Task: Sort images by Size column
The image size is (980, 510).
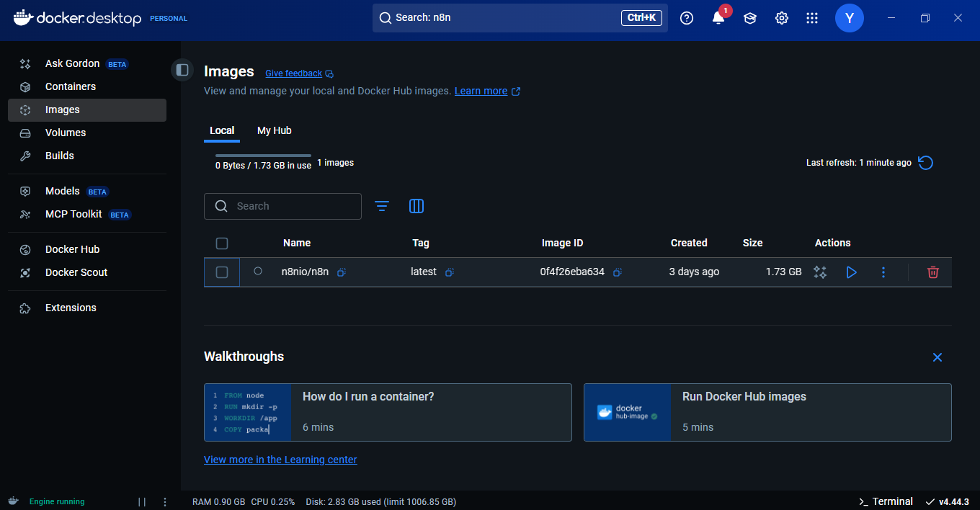Action: click(x=753, y=243)
